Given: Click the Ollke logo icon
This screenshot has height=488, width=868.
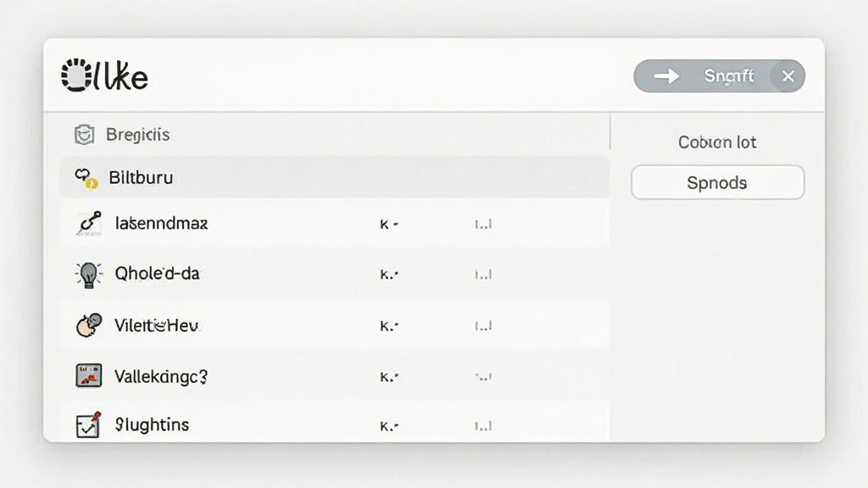Looking at the screenshot, I should point(76,75).
